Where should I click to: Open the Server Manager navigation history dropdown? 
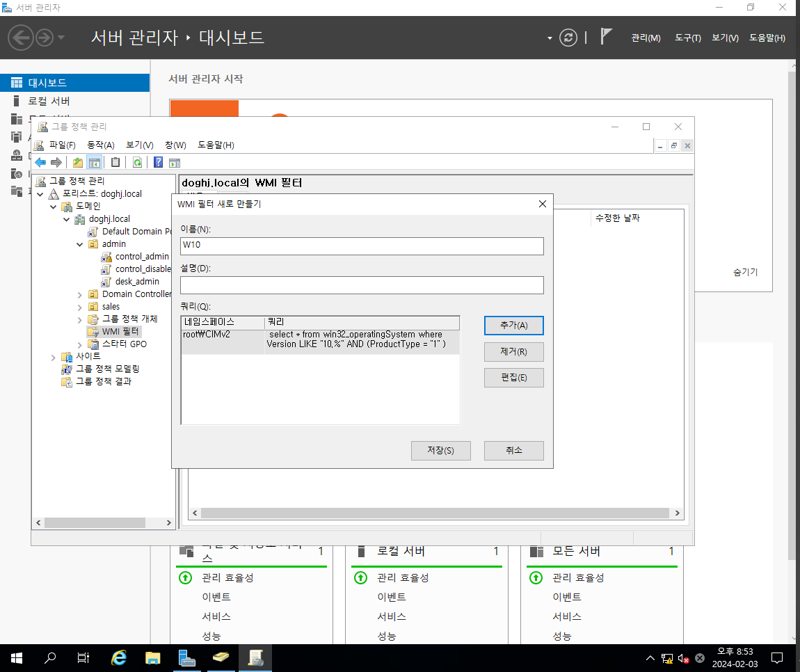coord(61,38)
